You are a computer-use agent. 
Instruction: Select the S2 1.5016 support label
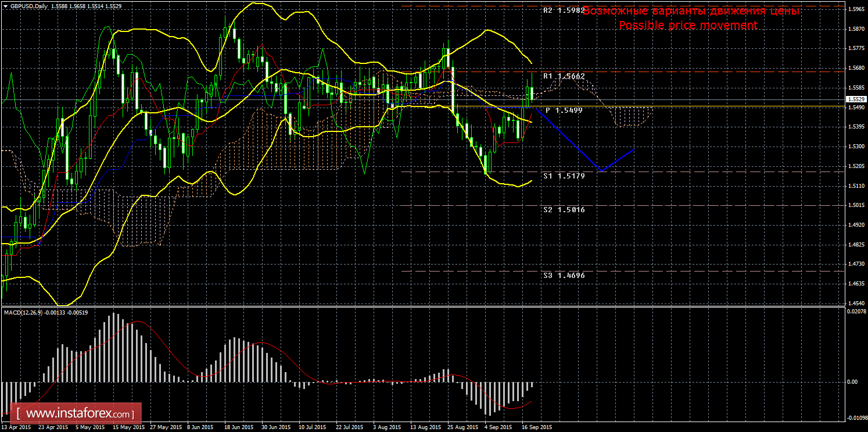(x=564, y=209)
